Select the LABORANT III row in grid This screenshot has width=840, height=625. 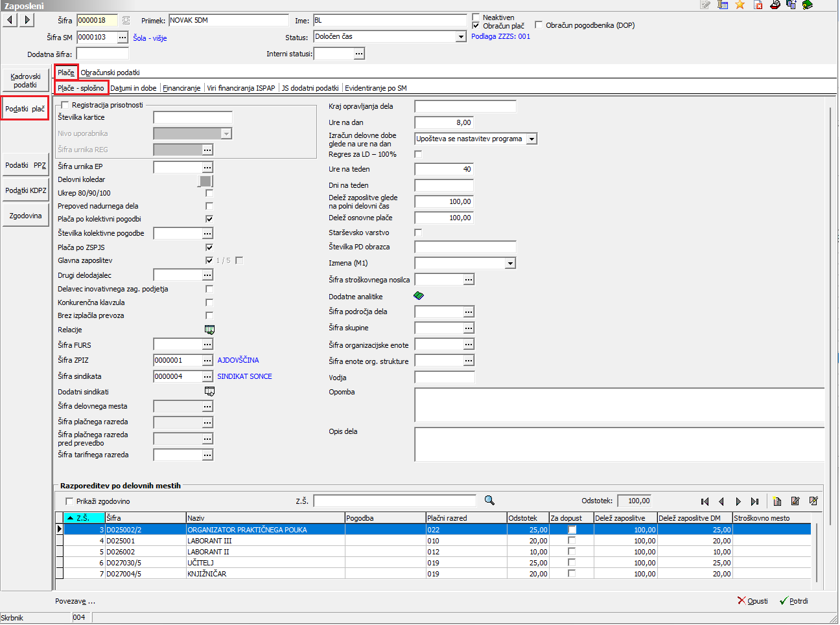coord(209,541)
